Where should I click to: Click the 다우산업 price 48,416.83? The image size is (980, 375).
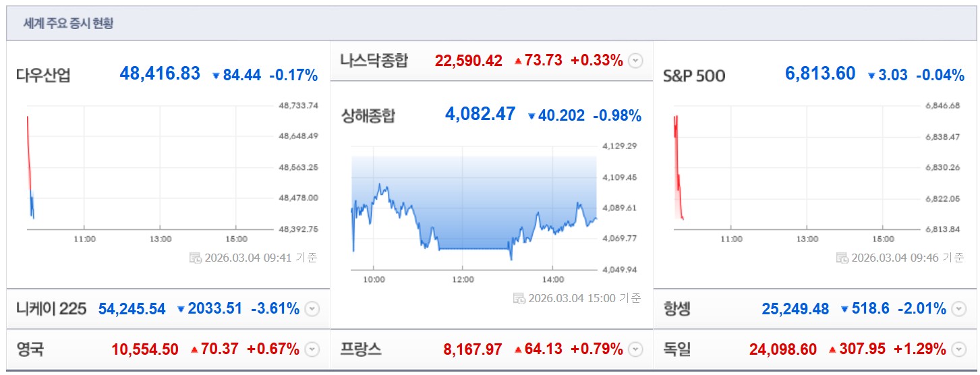(x=160, y=74)
